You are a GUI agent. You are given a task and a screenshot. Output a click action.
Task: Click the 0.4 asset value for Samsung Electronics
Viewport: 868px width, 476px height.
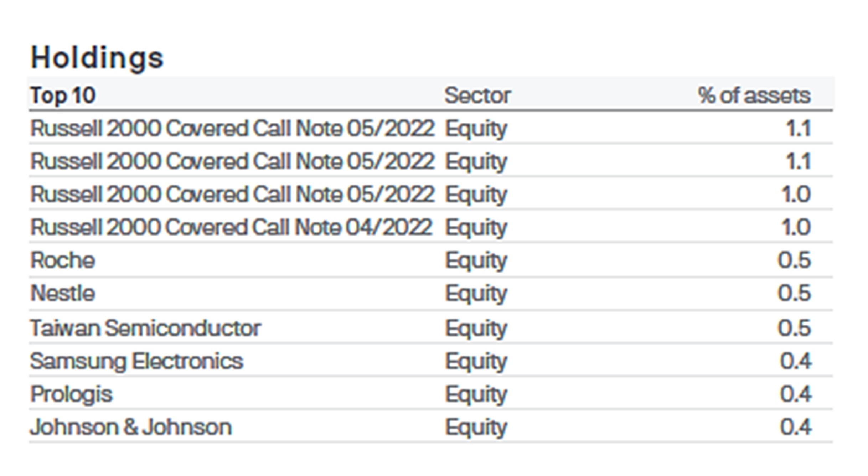point(796,361)
